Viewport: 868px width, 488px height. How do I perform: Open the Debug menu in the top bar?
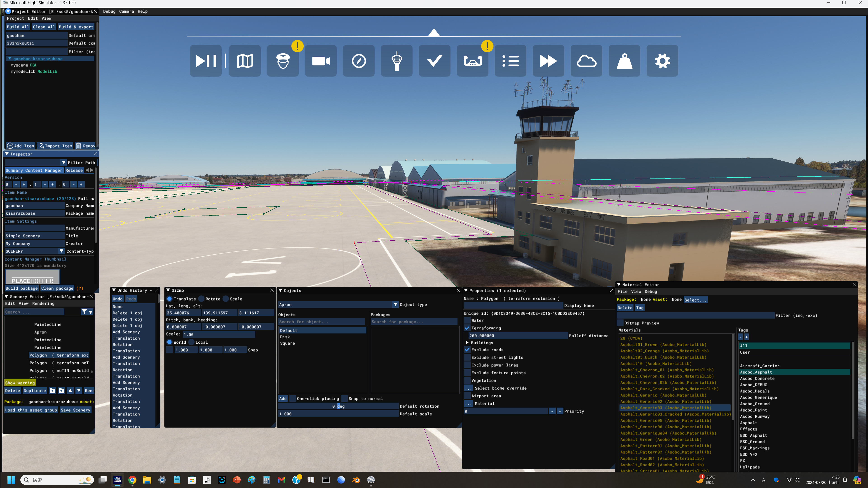pos(109,12)
